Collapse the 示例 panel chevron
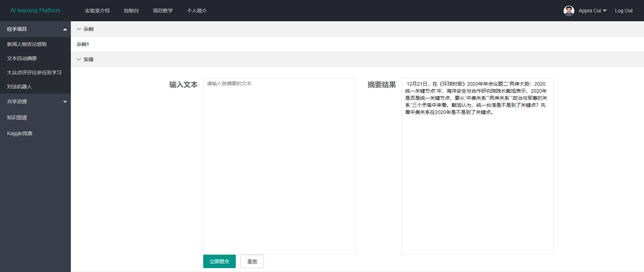This screenshot has width=644, height=272. (x=79, y=29)
